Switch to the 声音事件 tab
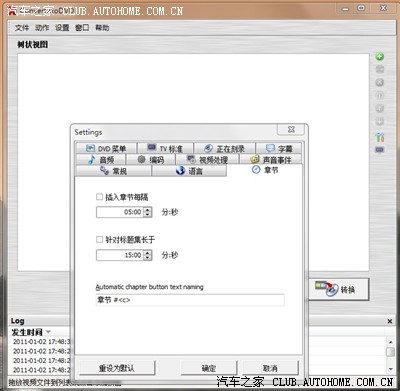Screen dimensions: 400x391 (270, 160)
